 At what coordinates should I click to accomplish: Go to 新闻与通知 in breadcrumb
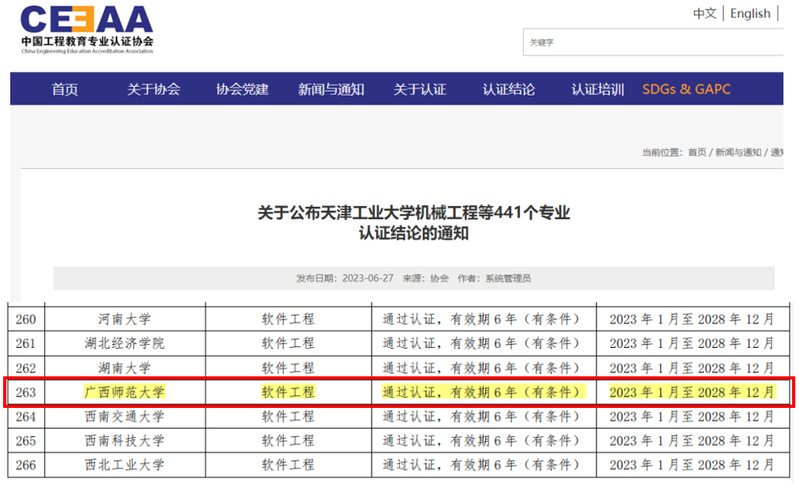pyautogui.click(x=738, y=152)
